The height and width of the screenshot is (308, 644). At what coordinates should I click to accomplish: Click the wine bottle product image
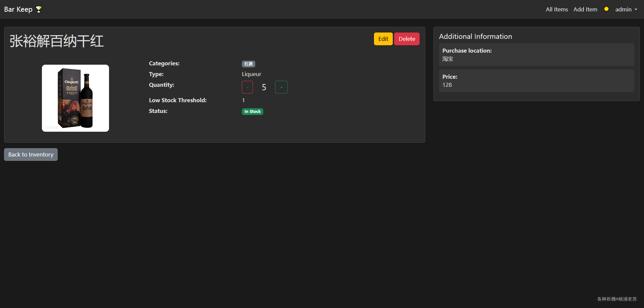click(x=75, y=98)
